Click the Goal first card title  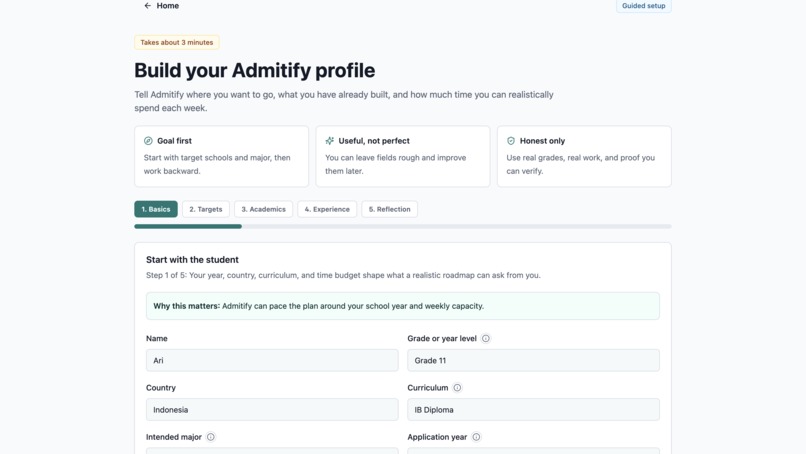point(174,141)
